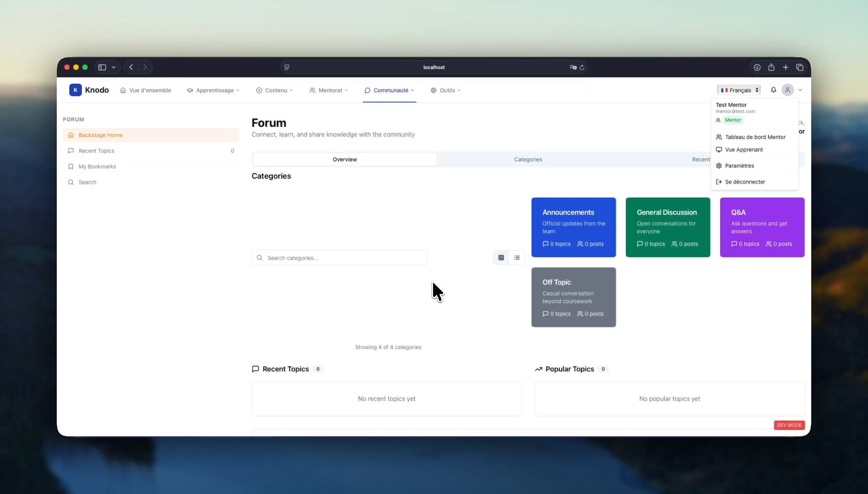Show Safari tab overview icon
Viewport: 868px width, 494px height.
tap(800, 67)
